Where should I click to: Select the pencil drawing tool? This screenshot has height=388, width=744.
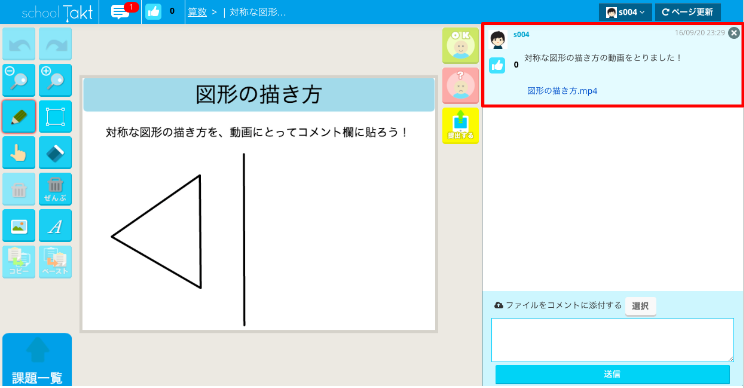tap(19, 117)
